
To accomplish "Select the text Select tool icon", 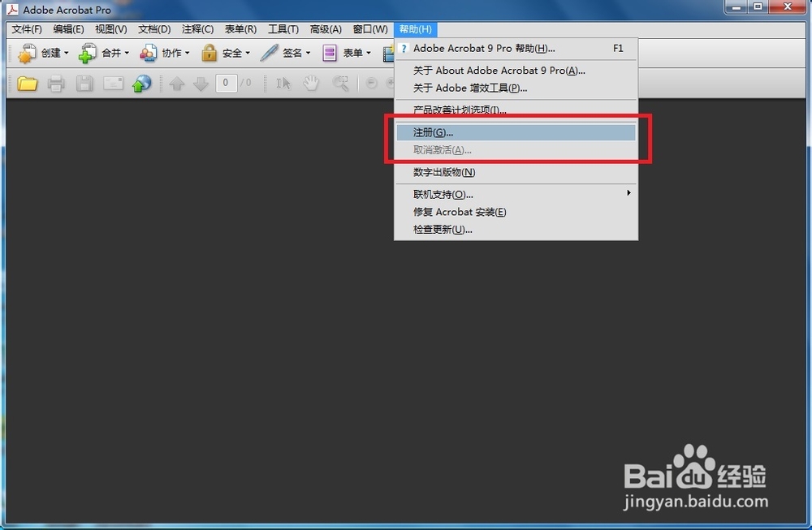I will [283, 84].
